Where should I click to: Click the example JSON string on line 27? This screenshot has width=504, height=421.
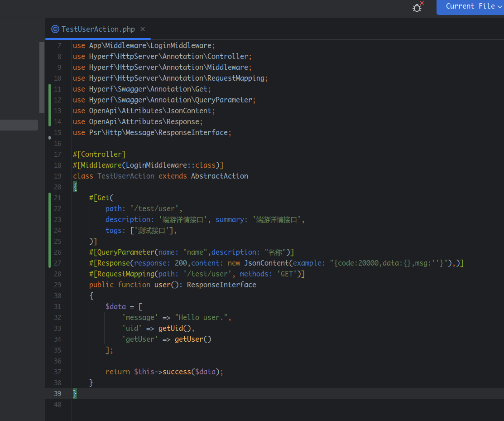[x=389, y=263]
